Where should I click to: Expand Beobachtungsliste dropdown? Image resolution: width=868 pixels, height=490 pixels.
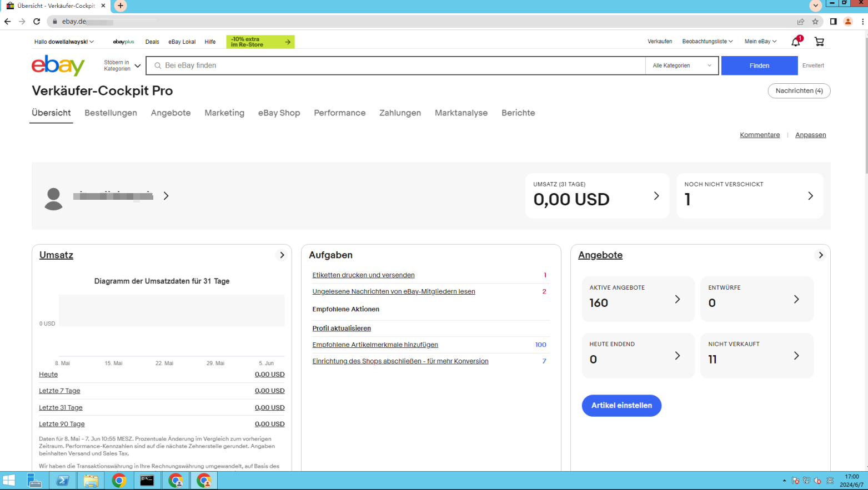click(x=708, y=42)
